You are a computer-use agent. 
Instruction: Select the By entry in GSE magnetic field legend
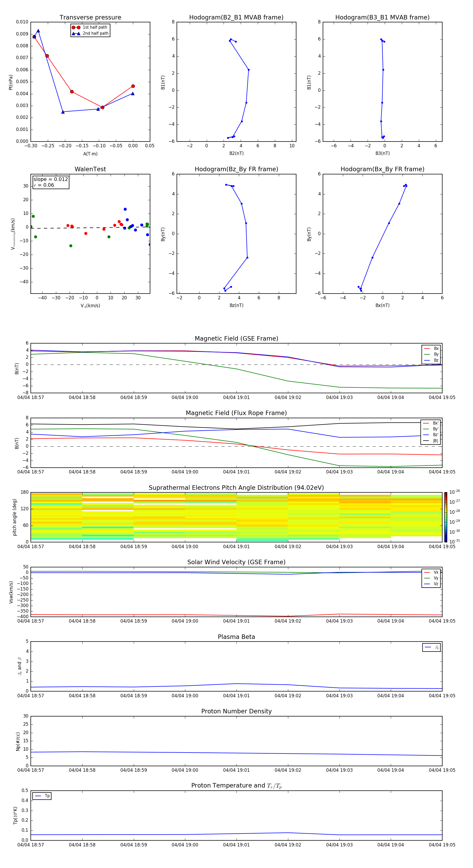point(431,354)
